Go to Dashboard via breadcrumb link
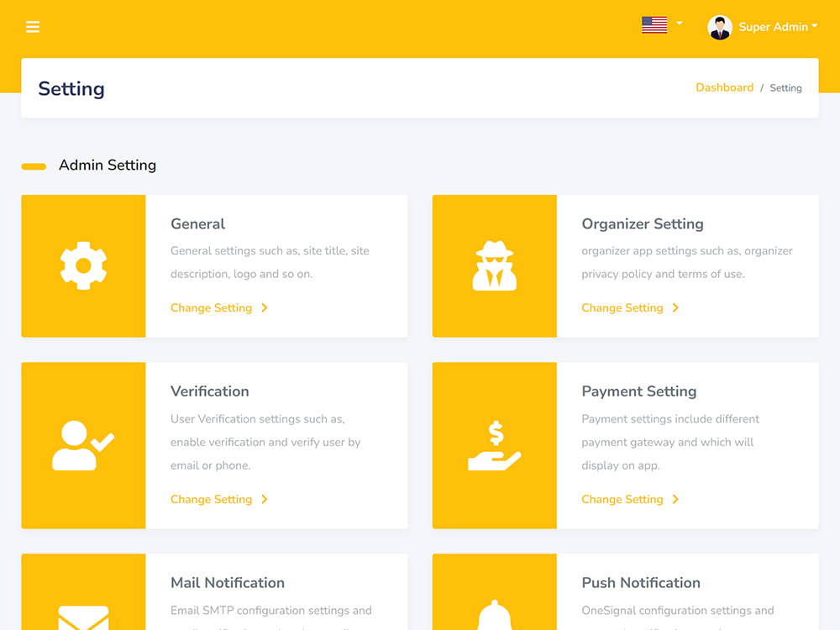Image resolution: width=840 pixels, height=630 pixels. 724,87
